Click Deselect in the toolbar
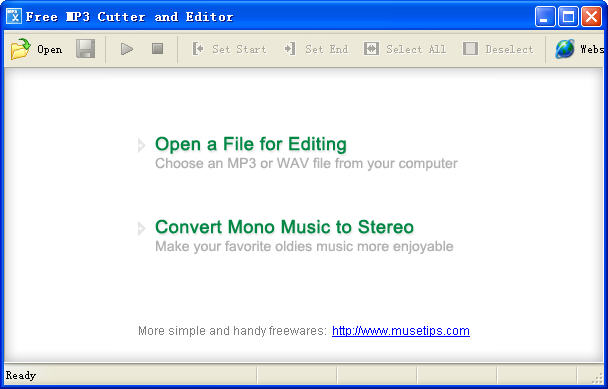Screen dimensions: 608x389 499,49
